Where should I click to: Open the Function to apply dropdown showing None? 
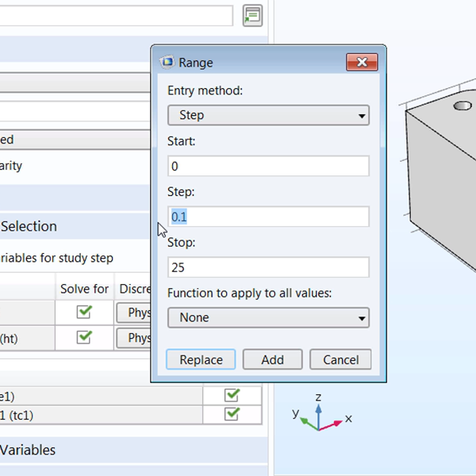point(268,317)
